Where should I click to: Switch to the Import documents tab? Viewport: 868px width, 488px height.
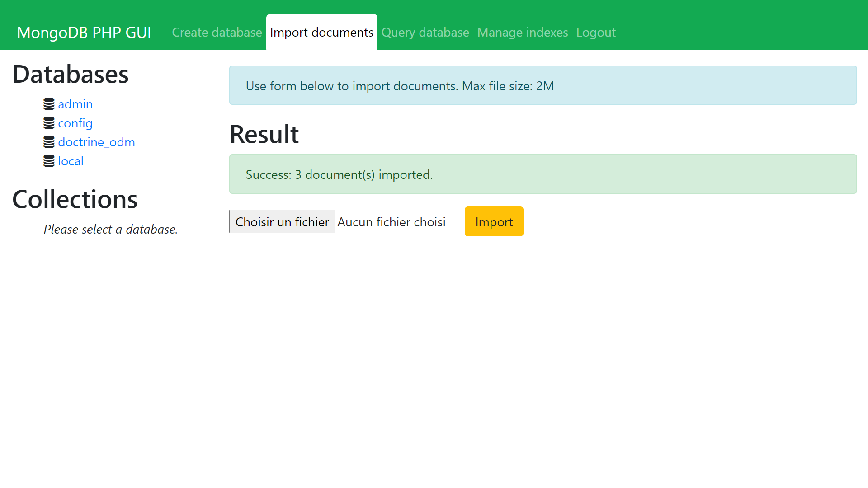pos(321,33)
